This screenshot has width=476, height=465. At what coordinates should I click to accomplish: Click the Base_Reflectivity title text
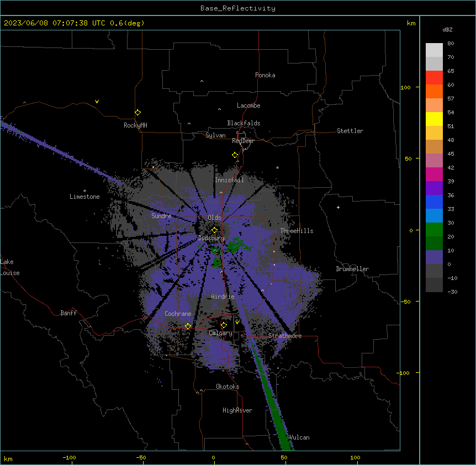click(x=238, y=8)
